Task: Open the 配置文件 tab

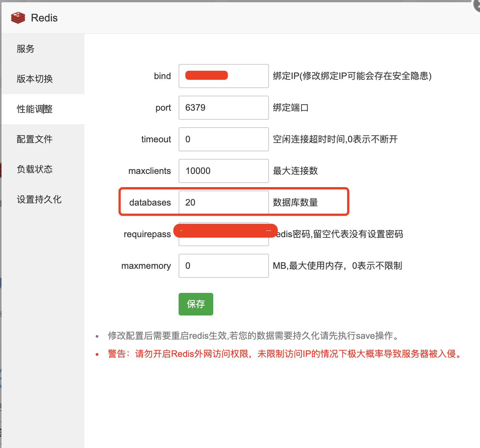Action: click(x=43, y=139)
